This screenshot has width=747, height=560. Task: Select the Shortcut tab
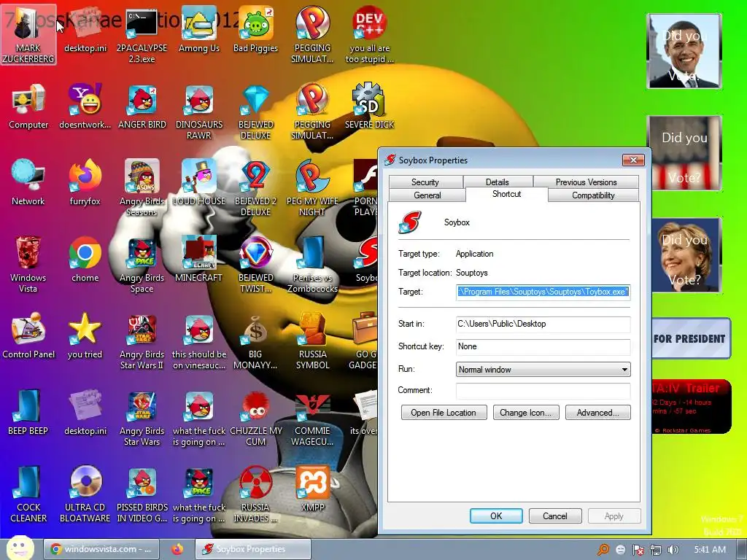click(x=506, y=194)
